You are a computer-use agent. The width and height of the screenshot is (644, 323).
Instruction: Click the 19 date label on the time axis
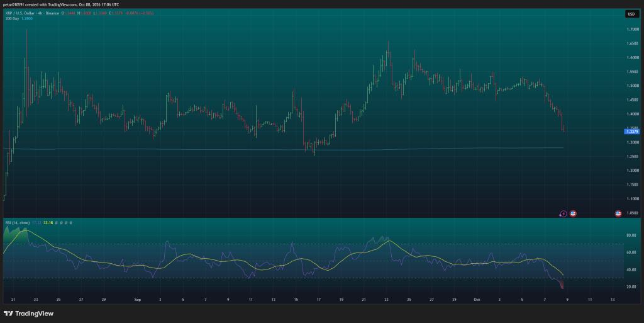point(341,300)
